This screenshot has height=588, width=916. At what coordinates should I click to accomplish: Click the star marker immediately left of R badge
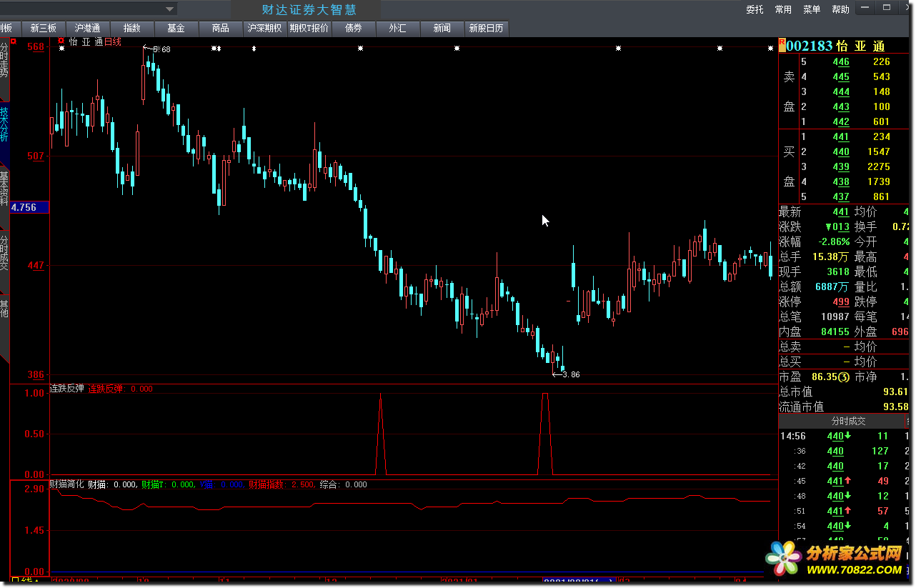pos(770,49)
